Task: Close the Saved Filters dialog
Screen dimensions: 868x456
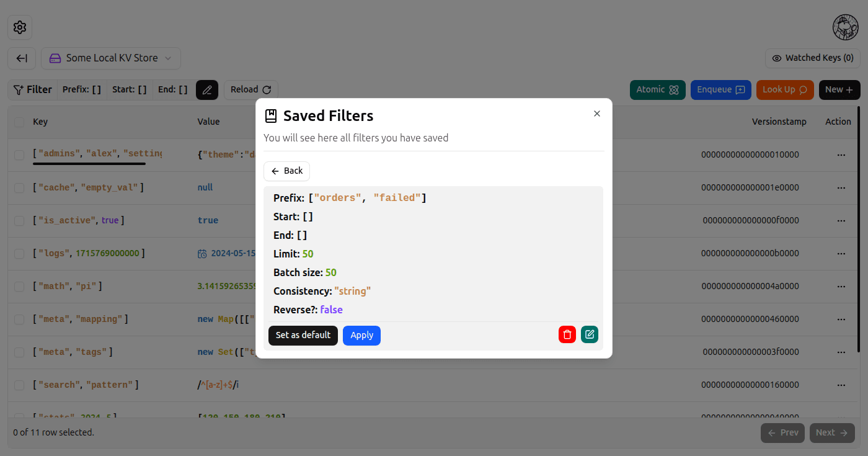Action: 597,114
